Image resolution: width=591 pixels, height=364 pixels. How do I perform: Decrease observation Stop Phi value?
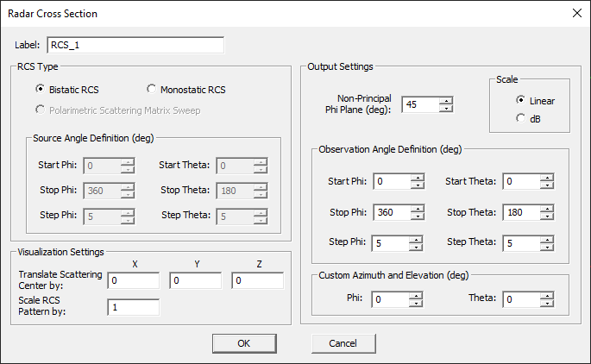418,216
